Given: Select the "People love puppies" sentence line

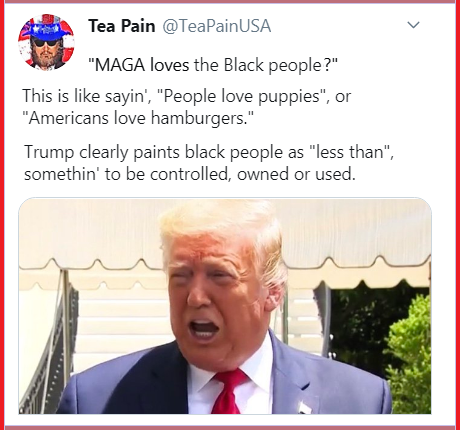Looking at the screenshot, I should point(186,96).
